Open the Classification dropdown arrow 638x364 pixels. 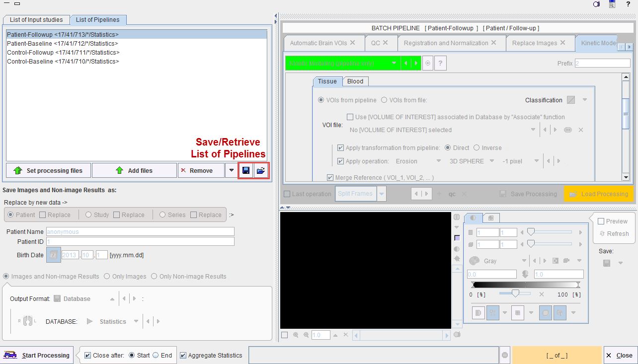pyautogui.click(x=585, y=100)
